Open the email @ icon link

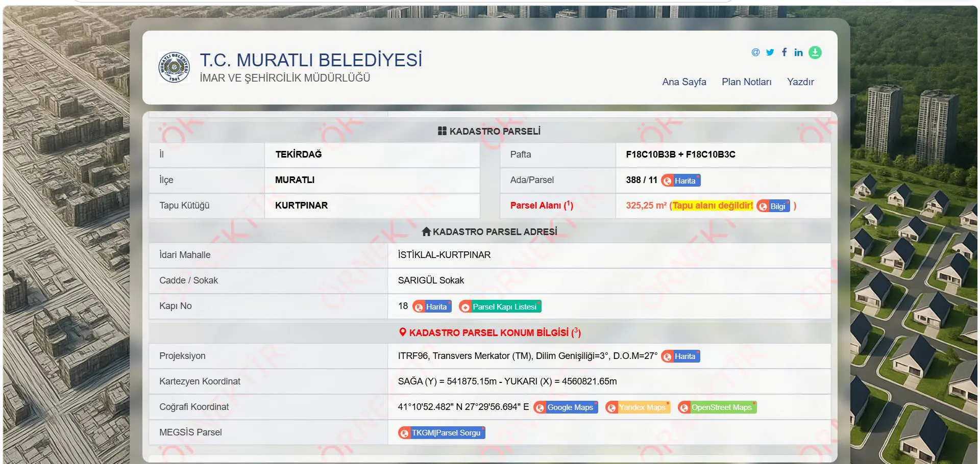pos(755,53)
